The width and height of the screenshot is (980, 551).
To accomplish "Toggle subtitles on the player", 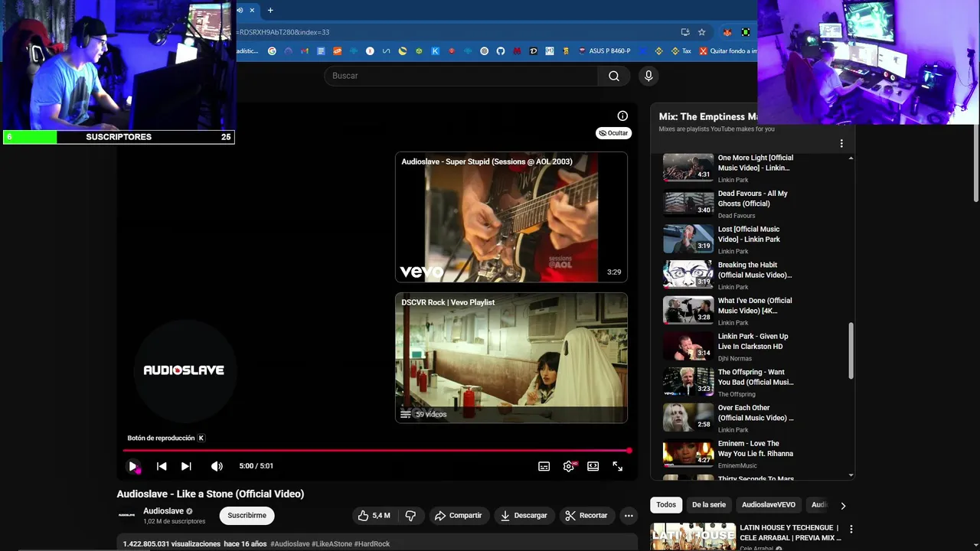I will pyautogui.click(x=544, y=466).
